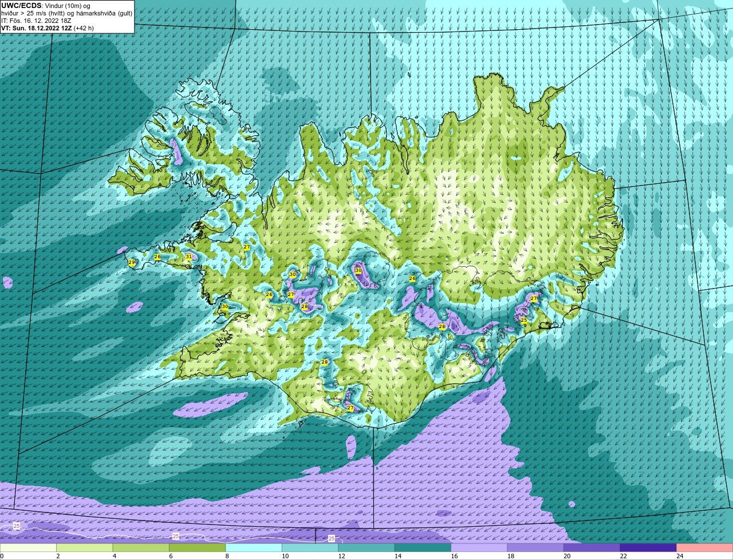Click the yellow gust marker labeled 25
Image resolution: width=733 pixels, height=560 pixels.
[523, 320]
